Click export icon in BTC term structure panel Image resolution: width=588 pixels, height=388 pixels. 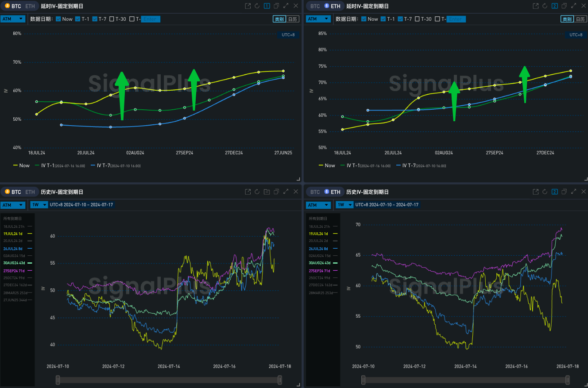click(248, 6)
